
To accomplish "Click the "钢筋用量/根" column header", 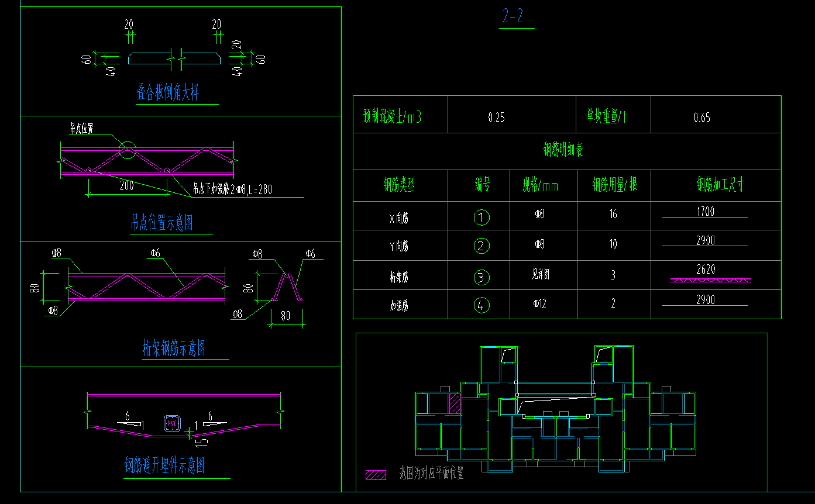I will 615,185.
